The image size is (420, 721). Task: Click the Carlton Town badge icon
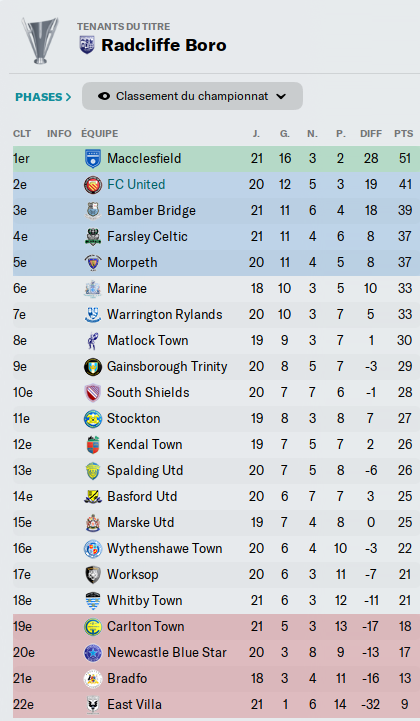click(x=93, y=627)
